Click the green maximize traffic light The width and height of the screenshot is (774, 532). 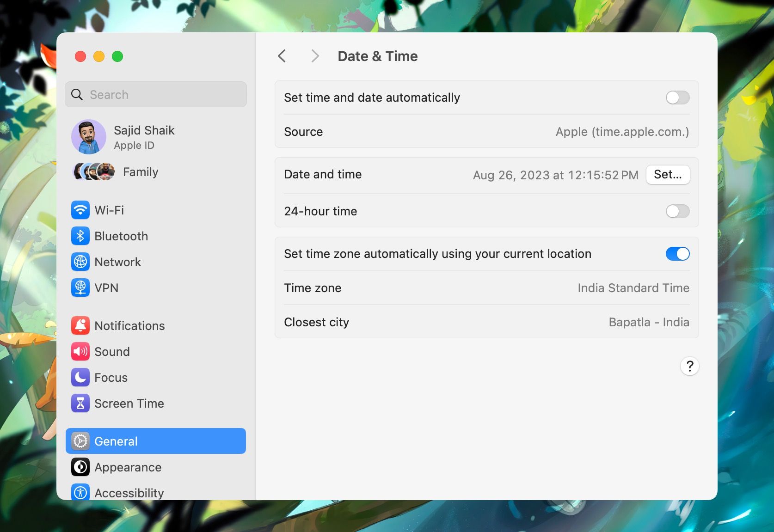point(117,56)
